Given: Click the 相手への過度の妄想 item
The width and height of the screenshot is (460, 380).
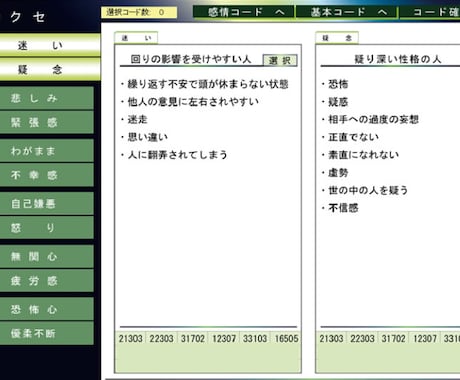Looking at the screenshot, I should click(x=370, y=119).
